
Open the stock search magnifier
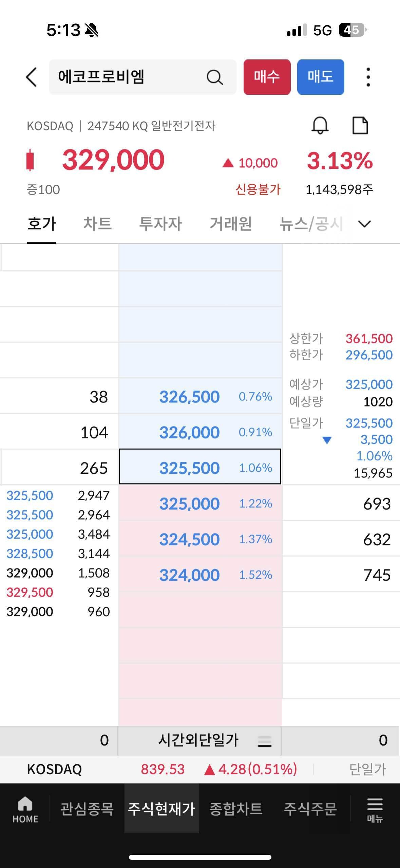[x=215, y=77]
